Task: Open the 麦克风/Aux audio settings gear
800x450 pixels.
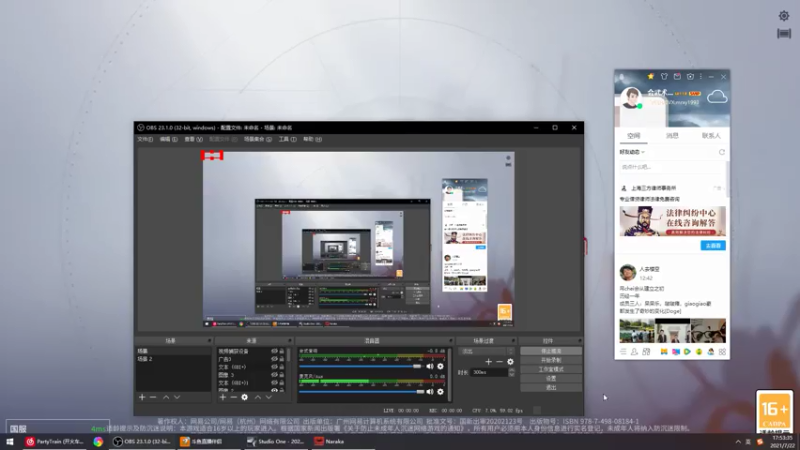Action: (440, 392)
